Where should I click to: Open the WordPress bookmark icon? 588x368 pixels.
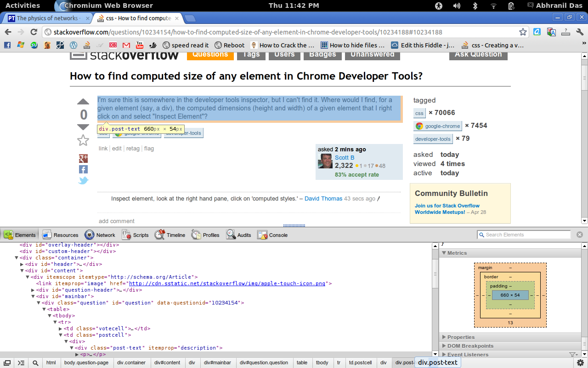click(x=73, y=45)
